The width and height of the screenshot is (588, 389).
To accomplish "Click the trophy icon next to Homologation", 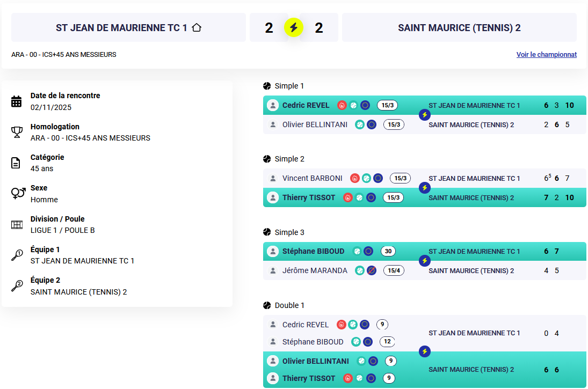I will 17,132.
